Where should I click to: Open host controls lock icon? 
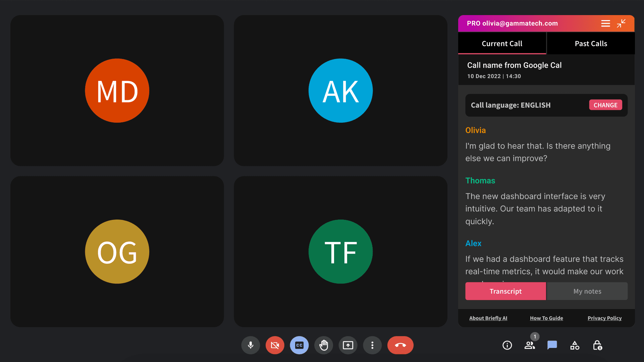[597, 345]
